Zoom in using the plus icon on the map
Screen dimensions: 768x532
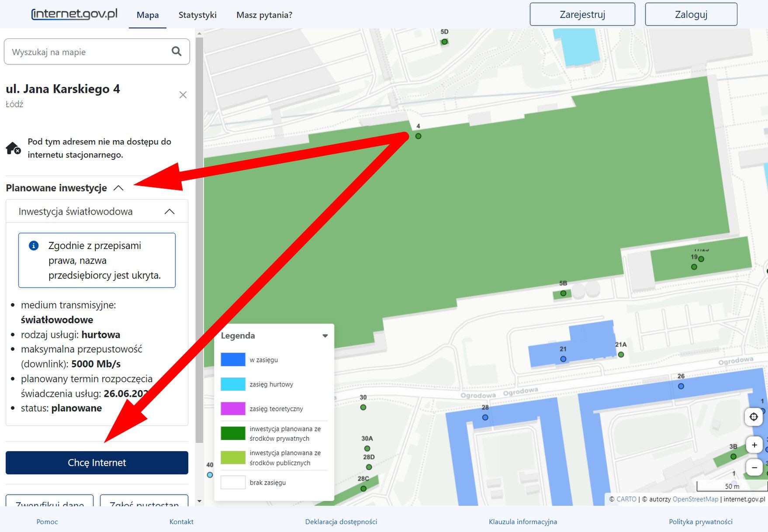754,445
